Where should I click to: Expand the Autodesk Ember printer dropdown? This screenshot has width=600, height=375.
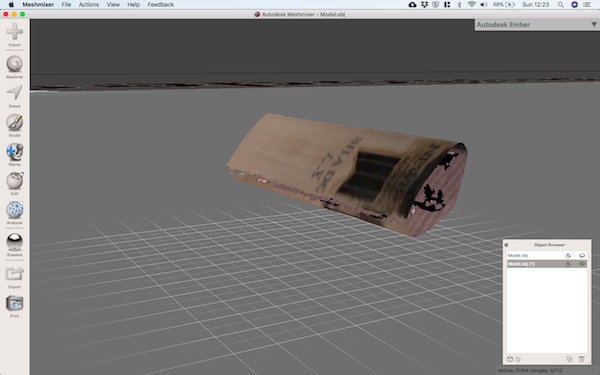coord(593,24)
